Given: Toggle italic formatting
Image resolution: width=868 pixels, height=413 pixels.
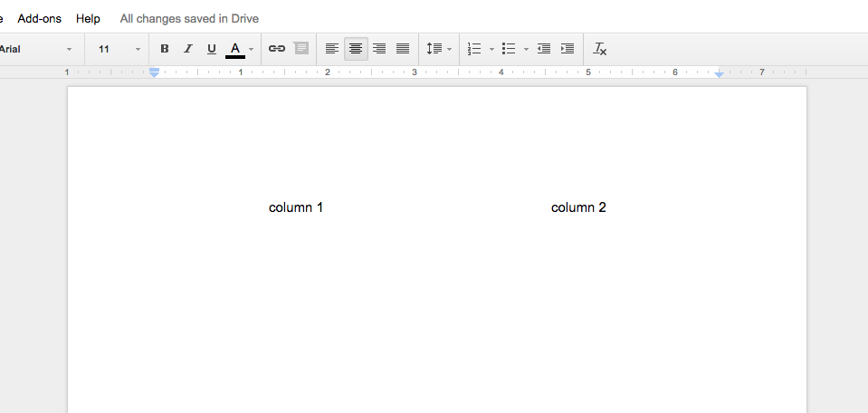Looking at the screenshot, I should tap(188, 49).
